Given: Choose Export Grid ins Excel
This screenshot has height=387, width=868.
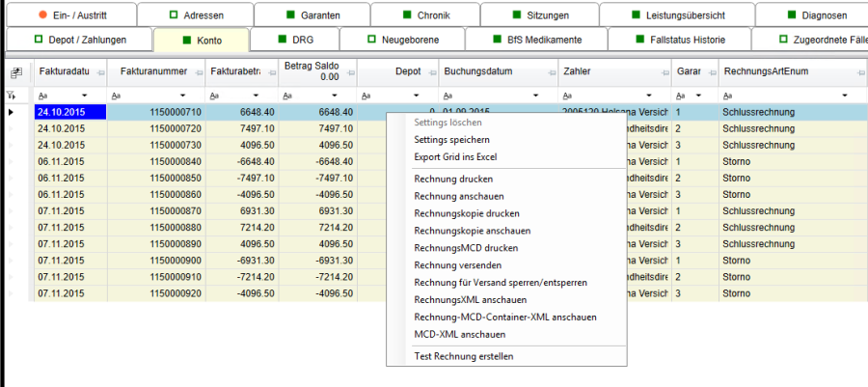Looking at the screenshot, I should (454, 156).
